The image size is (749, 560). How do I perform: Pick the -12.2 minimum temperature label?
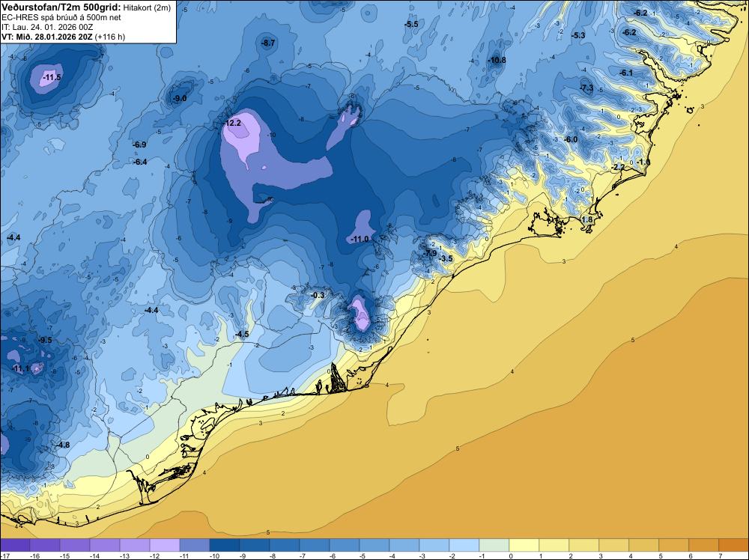[232, 124]
